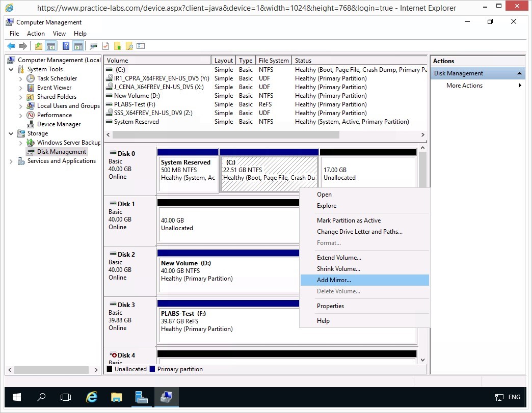Screen dimensions: 532x413
Task: Toggle the Show/Hide Action Pane toolbar icon
Action: coord(78,46)
